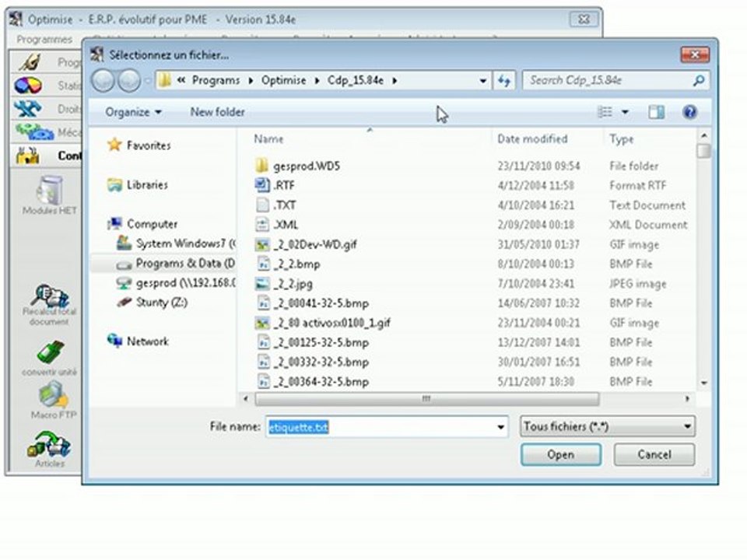Click the Cancel button
This screenshot has height=560, width=747.
click(x=654, y=455)
